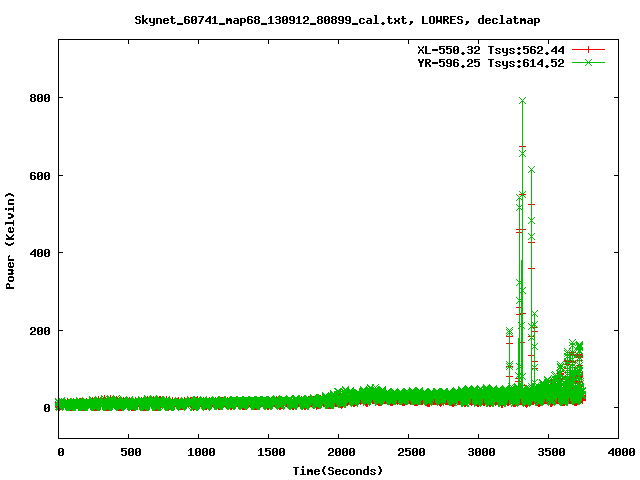Select the XL-550.32 Tsys:562.44 legend entry
640x480 pixels.
(491, 50)
